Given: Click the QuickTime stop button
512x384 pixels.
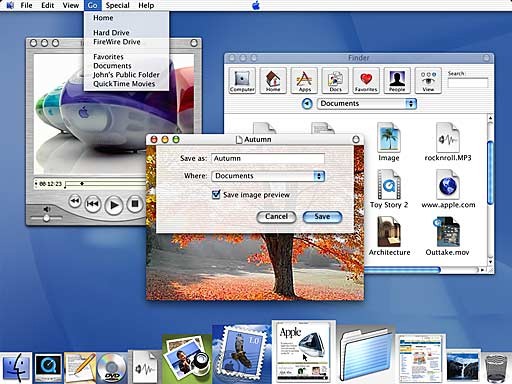Looking at the screenshot, I should [135, 203].
